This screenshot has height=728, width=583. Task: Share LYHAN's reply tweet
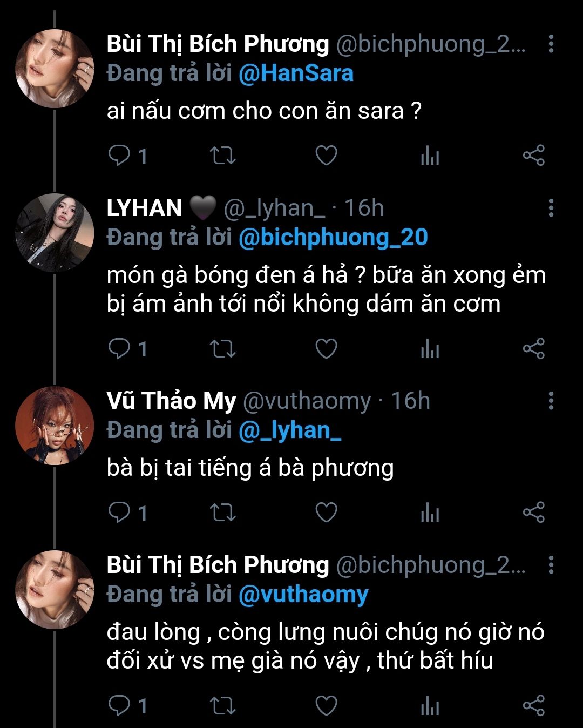[533, 349]
